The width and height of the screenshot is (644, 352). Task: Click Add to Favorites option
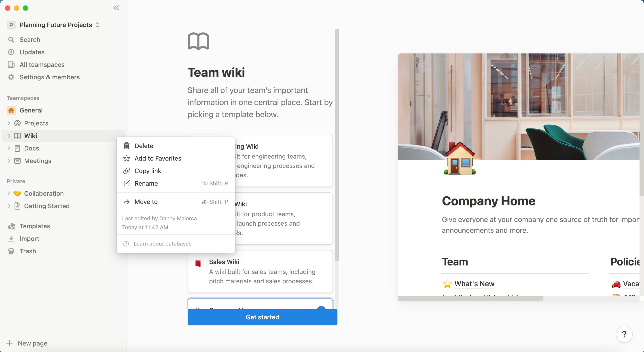(158, 158)
